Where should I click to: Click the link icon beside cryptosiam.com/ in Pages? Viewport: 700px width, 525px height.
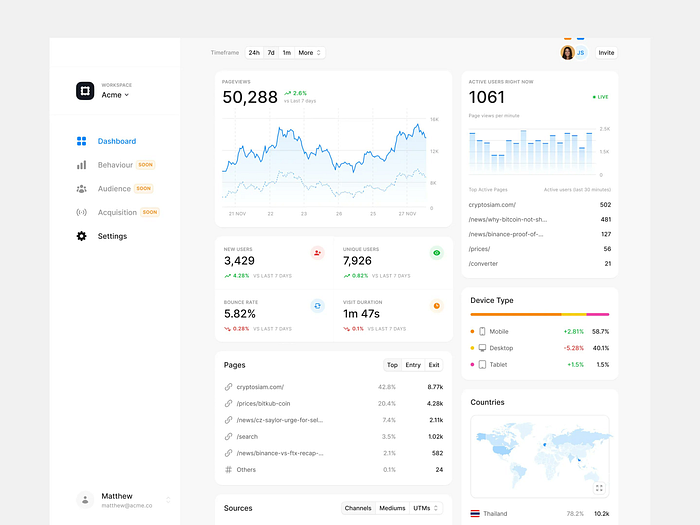229,387
